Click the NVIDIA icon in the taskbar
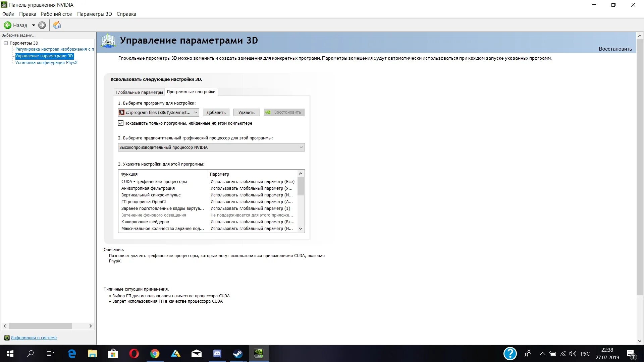Screen dimensions: 644x362 (x=259, y=354)
